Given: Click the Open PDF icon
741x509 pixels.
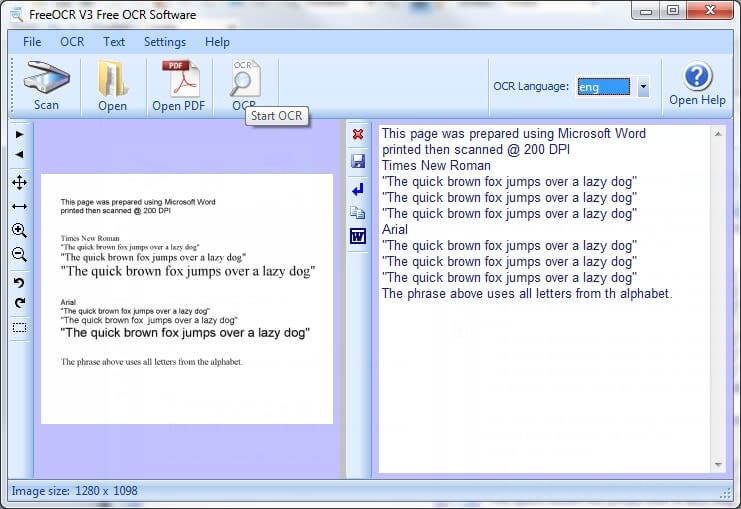Looking at the screenshot, I should [x=178, y=85].
